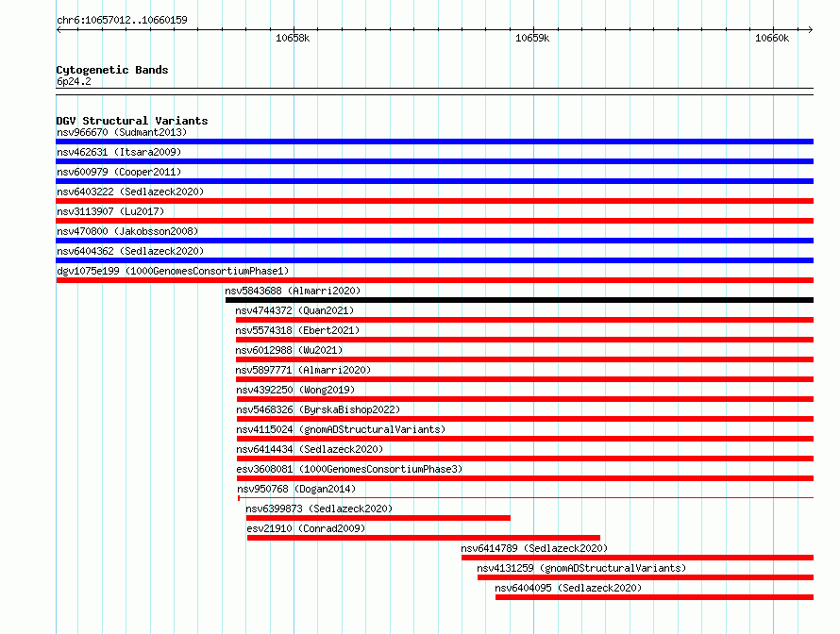Viewport: 840px width, 634px height.
Task: Click the chr6:10657012..10660159 coordinates text
Action: 122,21
